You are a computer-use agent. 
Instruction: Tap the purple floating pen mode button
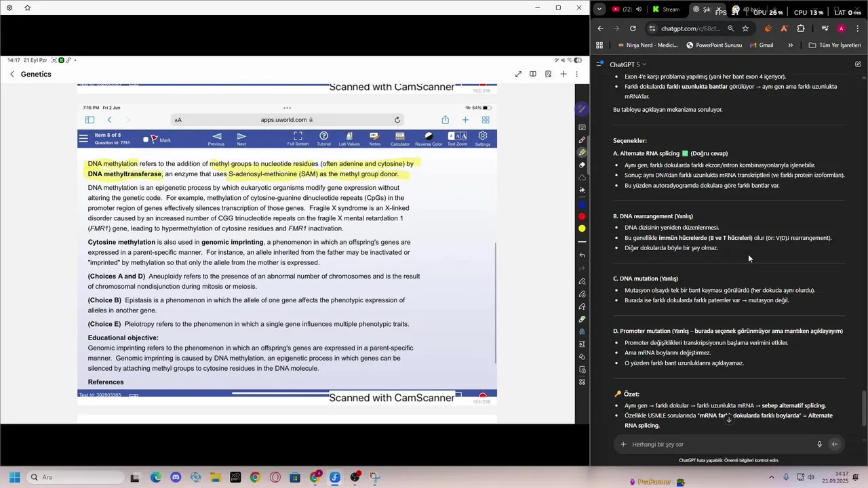(582, 108)
